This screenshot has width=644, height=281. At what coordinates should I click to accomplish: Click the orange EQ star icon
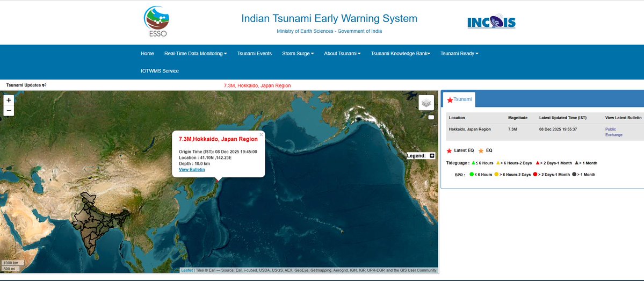(x=481, y=151)
